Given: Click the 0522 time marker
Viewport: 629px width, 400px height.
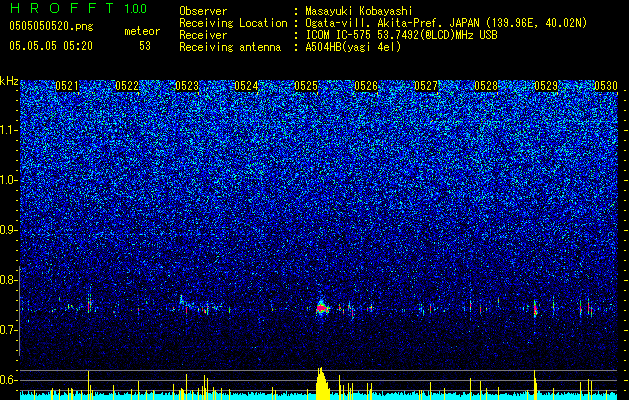Looking at the screenshot, I should [x=127, y=86].
